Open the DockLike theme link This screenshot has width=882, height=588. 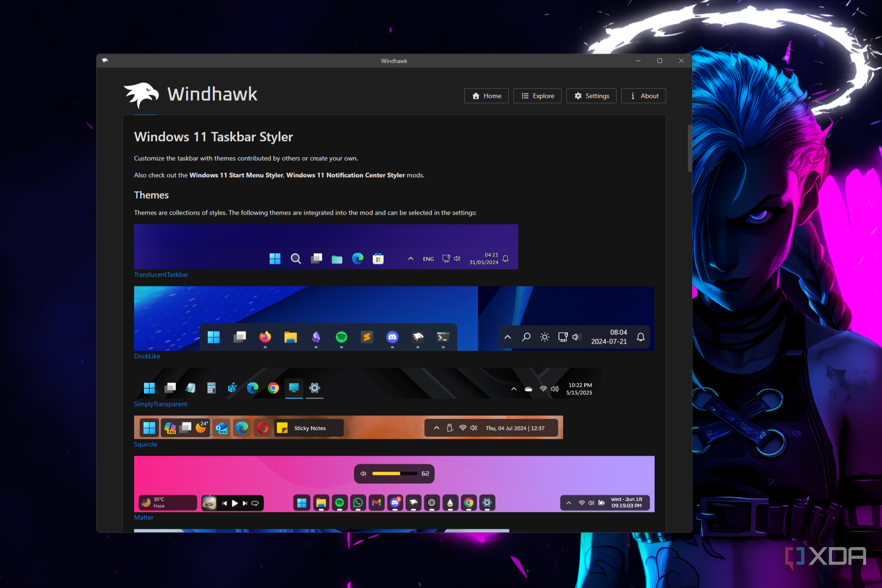[147, 356]
